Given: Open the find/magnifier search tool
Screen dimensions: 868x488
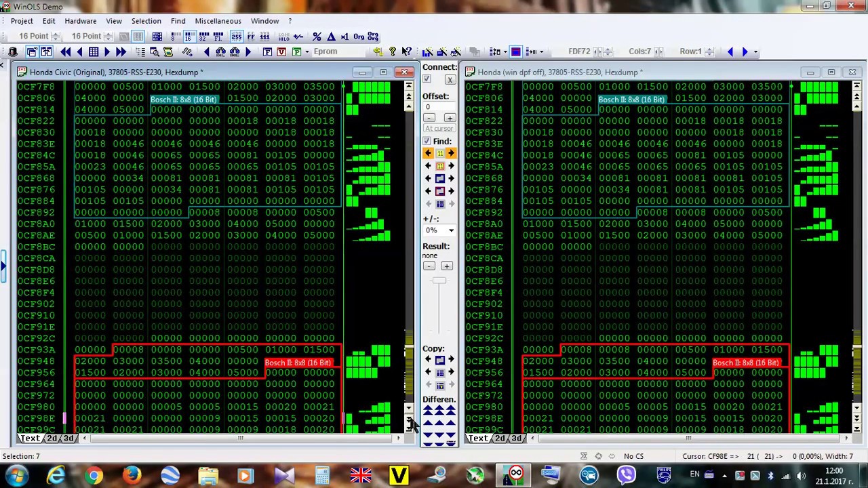Looking at the screenshot, I should click(x=154, y=52).
